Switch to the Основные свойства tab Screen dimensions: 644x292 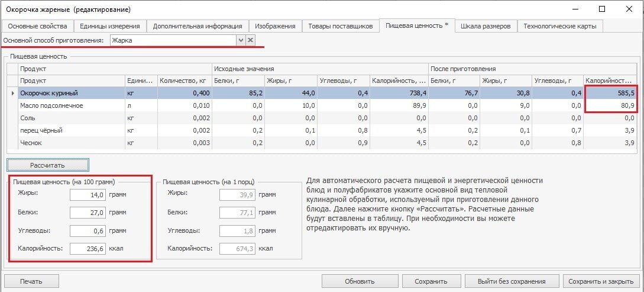click(38, 26)
